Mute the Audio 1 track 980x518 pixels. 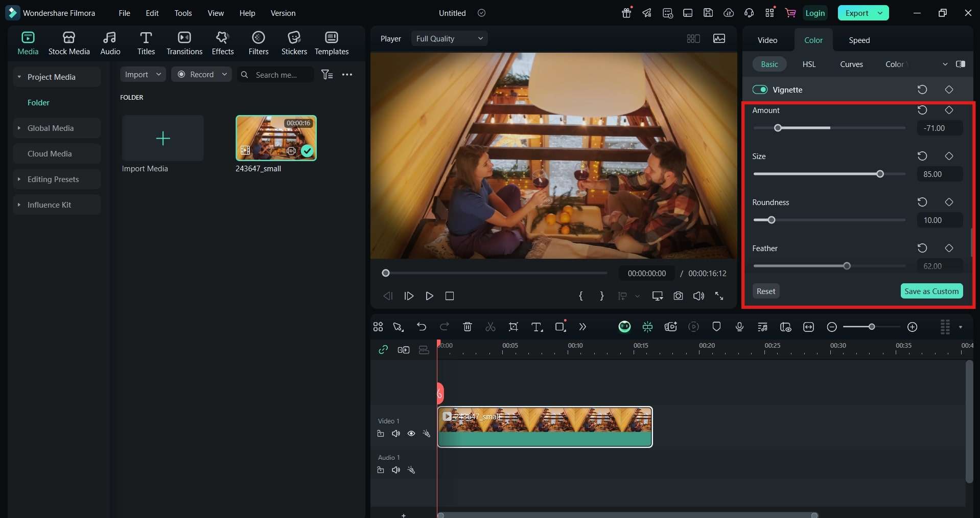coord(396,470)
